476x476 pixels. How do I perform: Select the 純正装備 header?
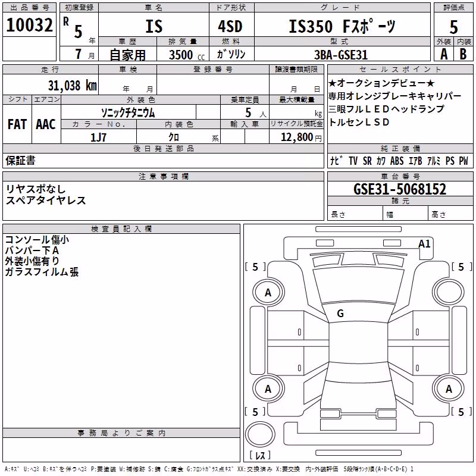[400, 149]
